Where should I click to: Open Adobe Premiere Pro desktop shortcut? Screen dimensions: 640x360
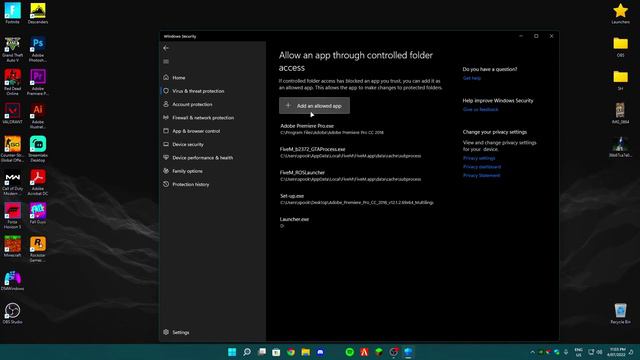coord(38,82)
